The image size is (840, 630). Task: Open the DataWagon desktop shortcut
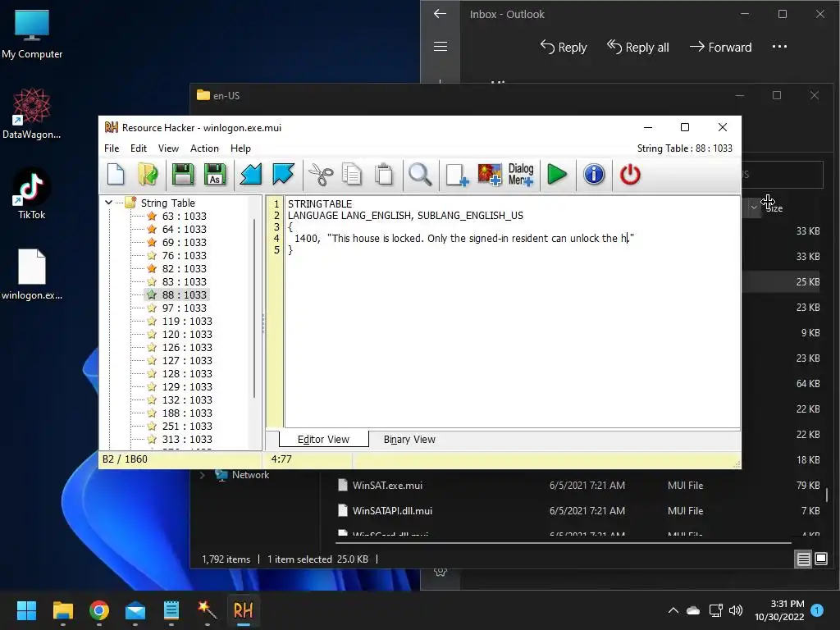[32, 113]
